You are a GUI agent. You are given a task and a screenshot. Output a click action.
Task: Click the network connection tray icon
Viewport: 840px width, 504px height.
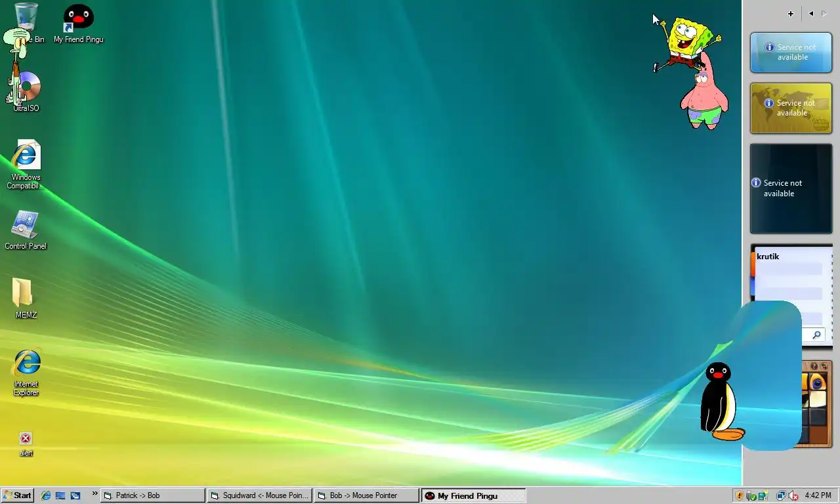point(781,495)
